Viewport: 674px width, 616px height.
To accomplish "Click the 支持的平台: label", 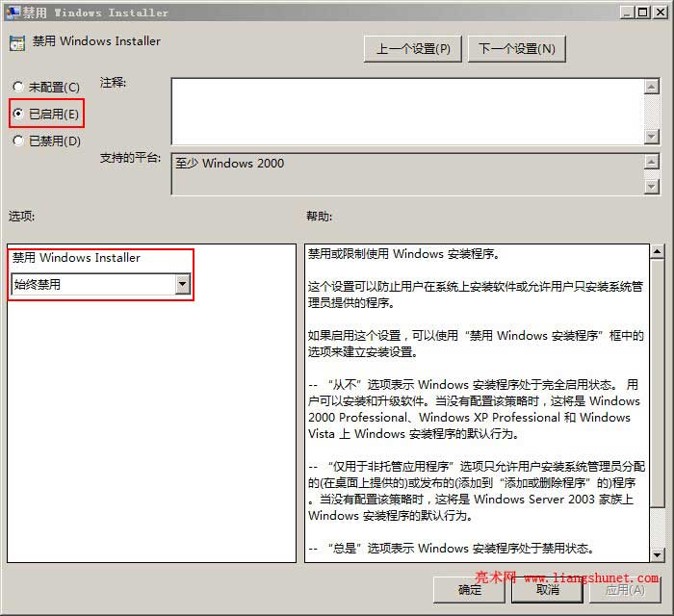I will [130, 158].
